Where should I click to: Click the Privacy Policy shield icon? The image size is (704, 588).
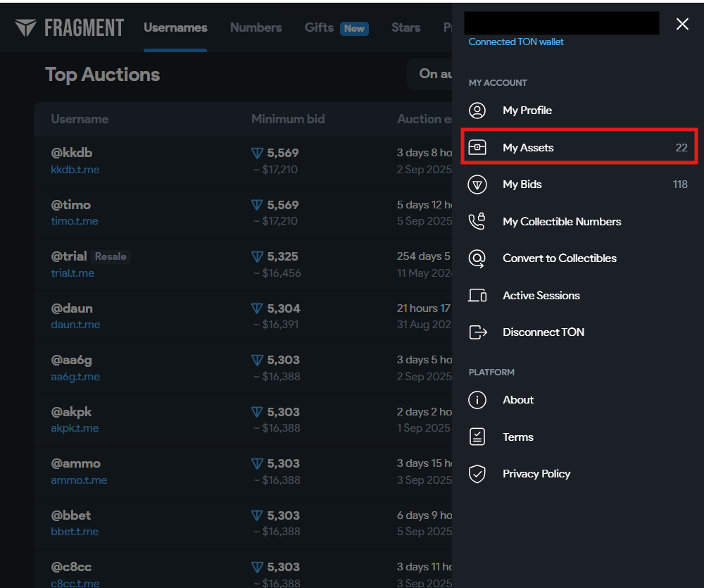click(x=477, y=474)
